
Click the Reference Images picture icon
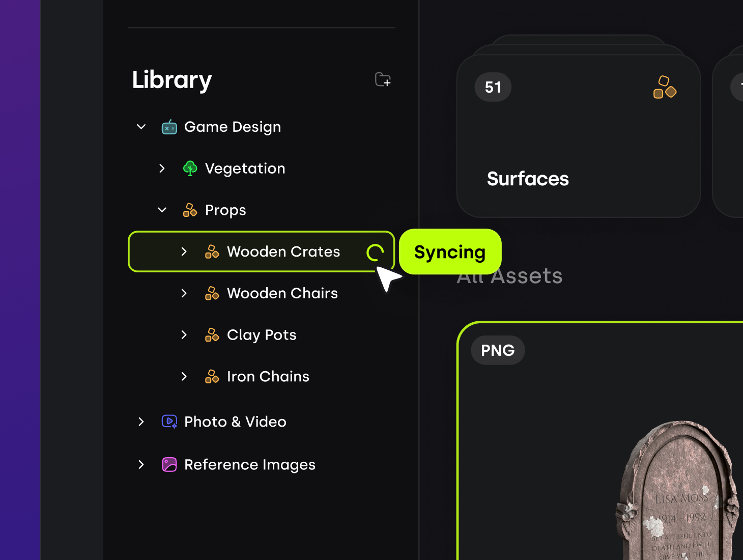(x=169, y=464)
